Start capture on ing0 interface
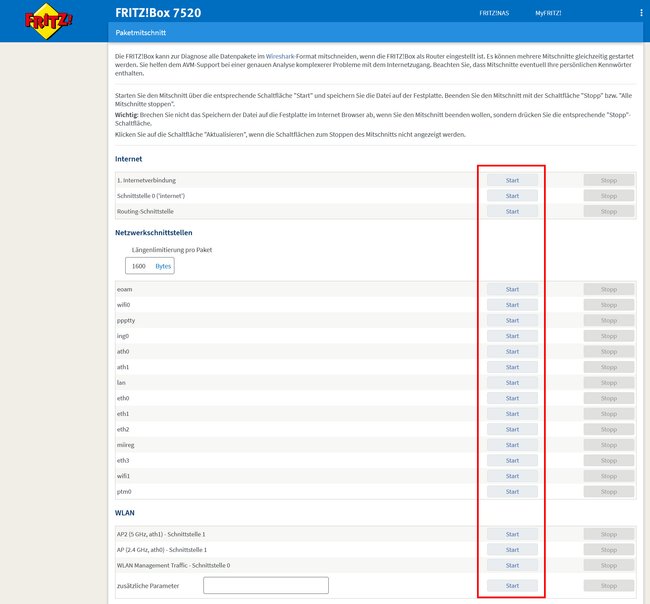Screen dimensions: 650x604 [x=512, y=336]
